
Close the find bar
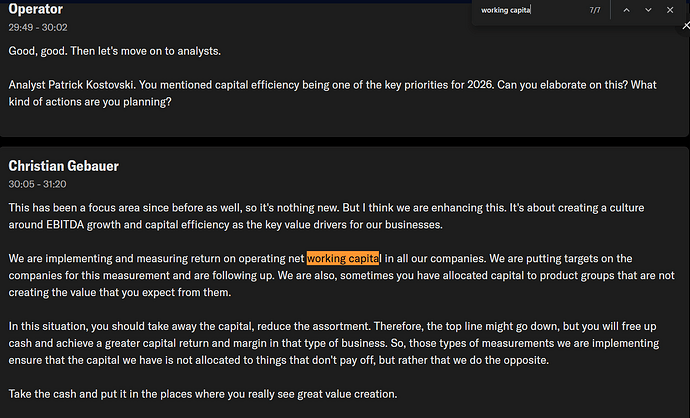pos(670,10)
